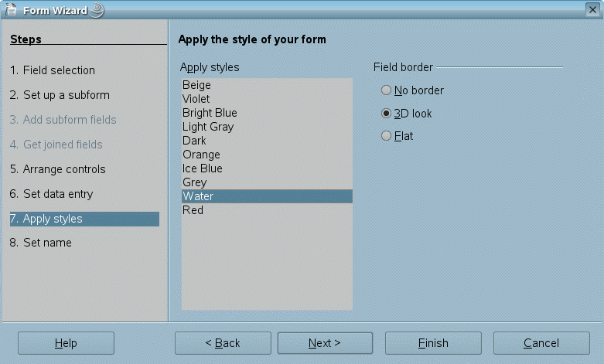
Task: Choose the Bright Blue style
Action: click(x=210, y=113)
